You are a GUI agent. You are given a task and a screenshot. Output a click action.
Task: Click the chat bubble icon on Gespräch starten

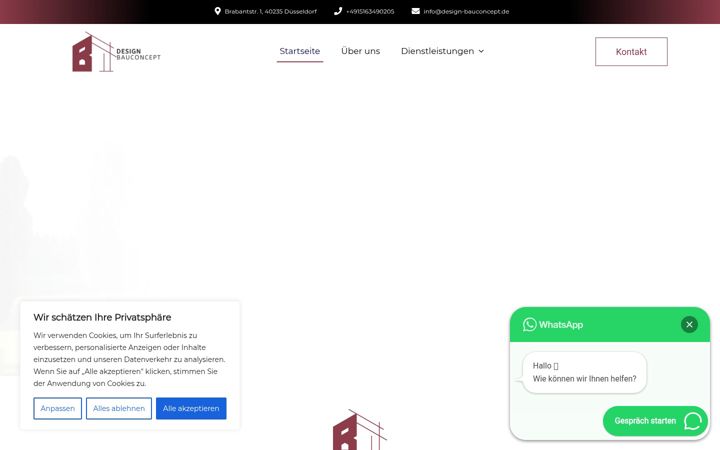click(x=693, y=421)
